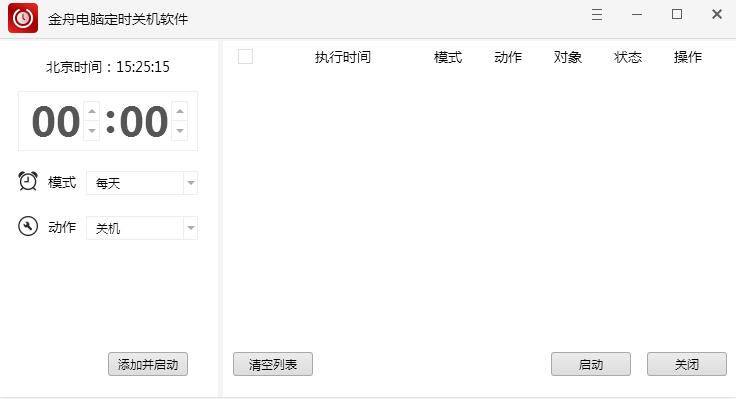Decrease the hour value with down arrow
This screenshot has height=399, width=736.
tap(92, 130)
